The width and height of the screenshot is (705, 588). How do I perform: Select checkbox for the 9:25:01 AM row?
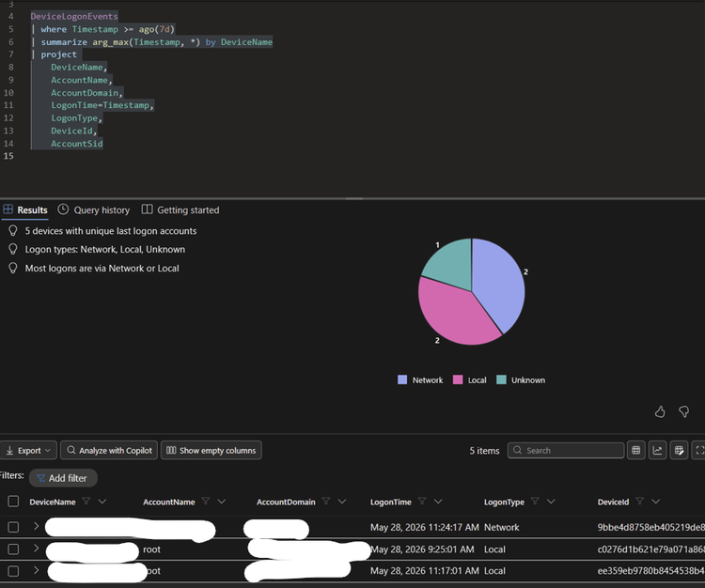(13, 549)
